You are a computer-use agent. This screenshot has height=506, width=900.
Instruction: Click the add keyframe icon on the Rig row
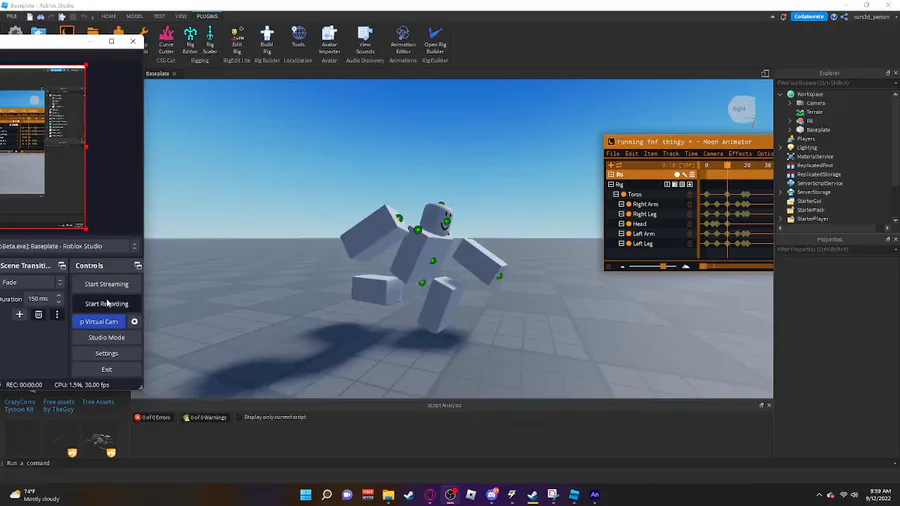[x=690, y=184]
